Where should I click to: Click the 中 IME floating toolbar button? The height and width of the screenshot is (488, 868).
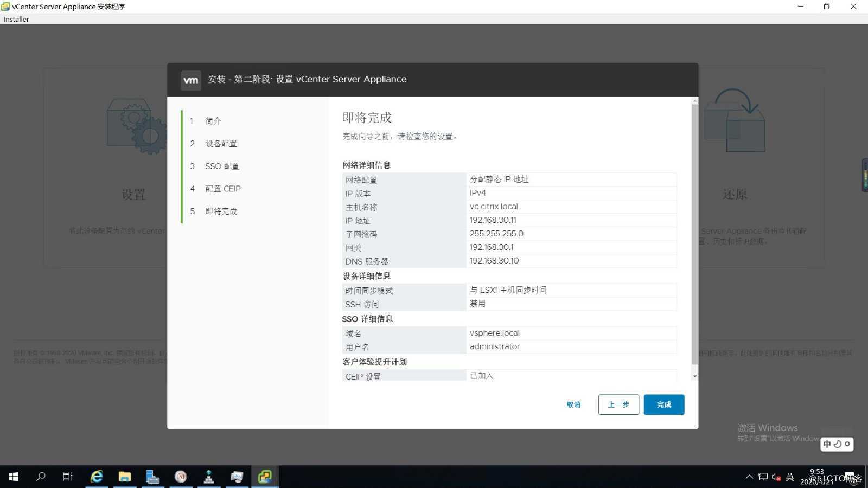pos(827,444)
